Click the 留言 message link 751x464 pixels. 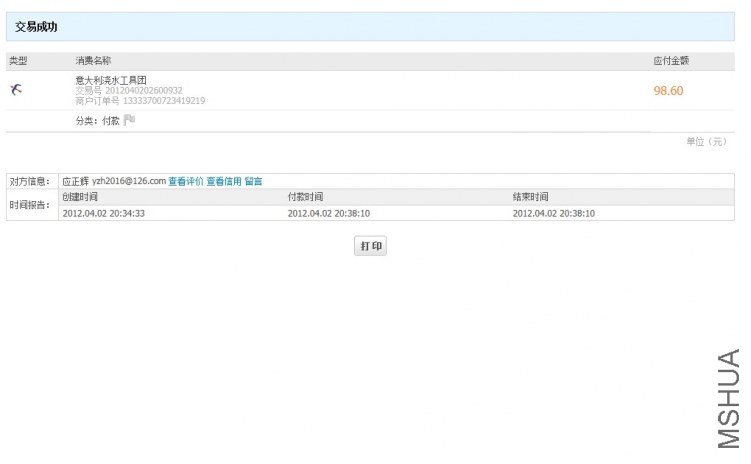253,181
